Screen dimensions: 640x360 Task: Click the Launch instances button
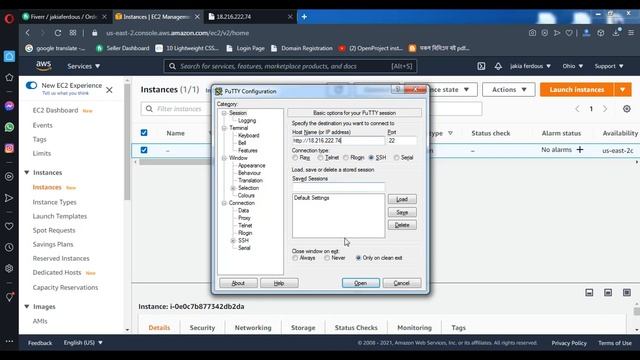click(x=576, y=89)
